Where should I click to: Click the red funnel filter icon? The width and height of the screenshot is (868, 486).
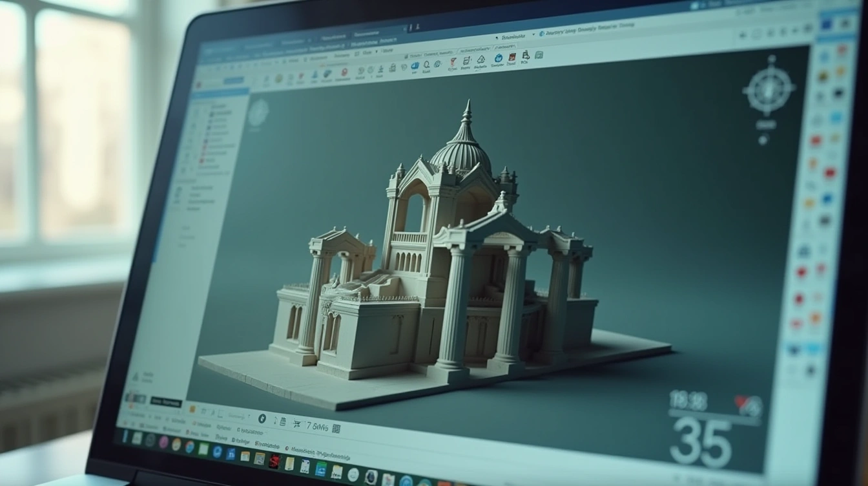tap(453, 62)
